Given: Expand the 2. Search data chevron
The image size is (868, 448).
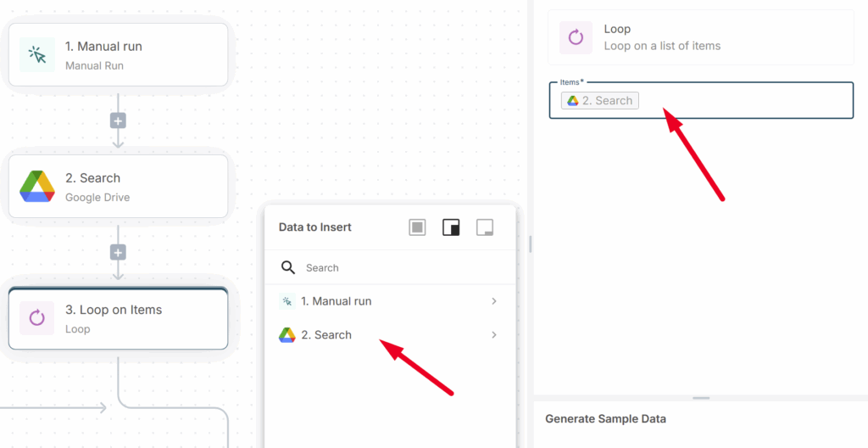Looking at the screenshot, I should [x=494, y=335].
